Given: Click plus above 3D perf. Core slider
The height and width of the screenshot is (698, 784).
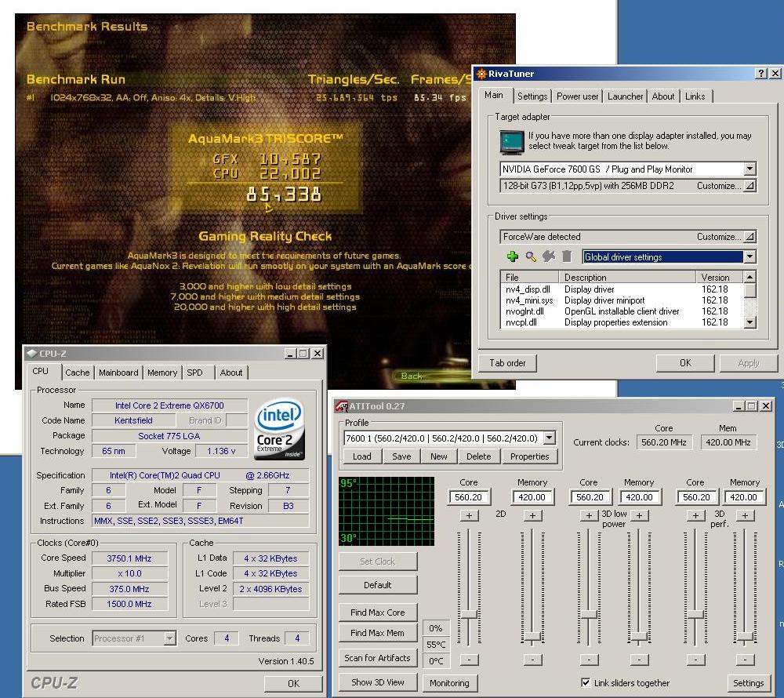Looking at the screenshot, I should [695, 515].
